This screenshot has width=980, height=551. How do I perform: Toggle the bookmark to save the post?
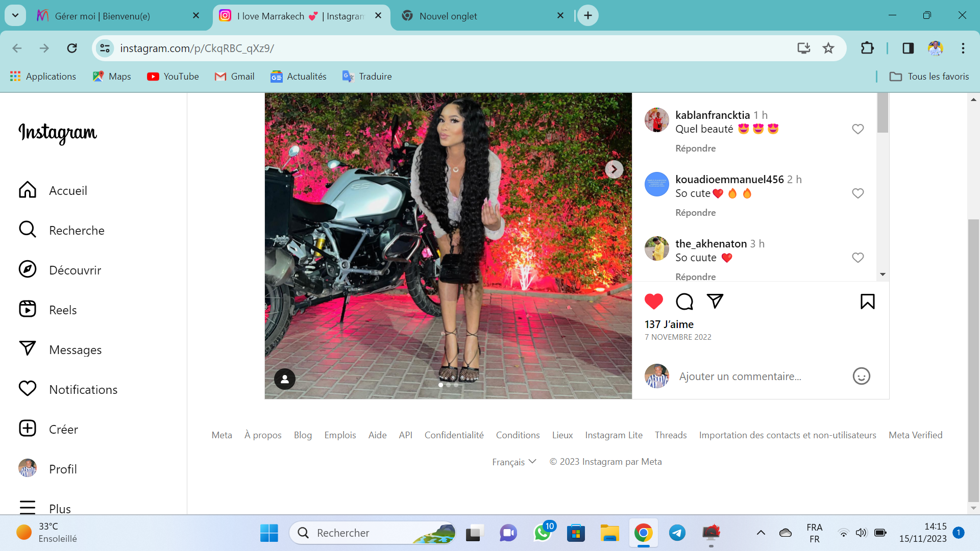coord(867,302)
